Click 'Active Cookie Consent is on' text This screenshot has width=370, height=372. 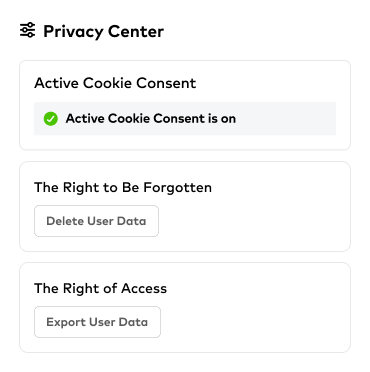tap(151, 119)
